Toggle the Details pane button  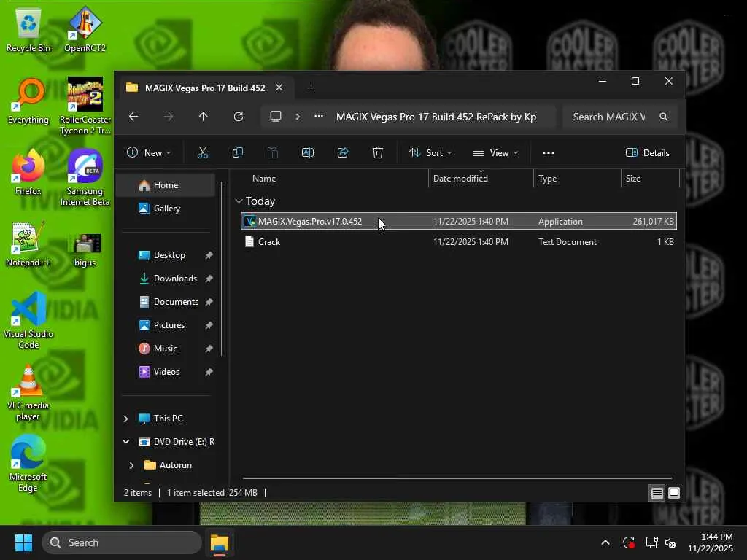[648, 153]
